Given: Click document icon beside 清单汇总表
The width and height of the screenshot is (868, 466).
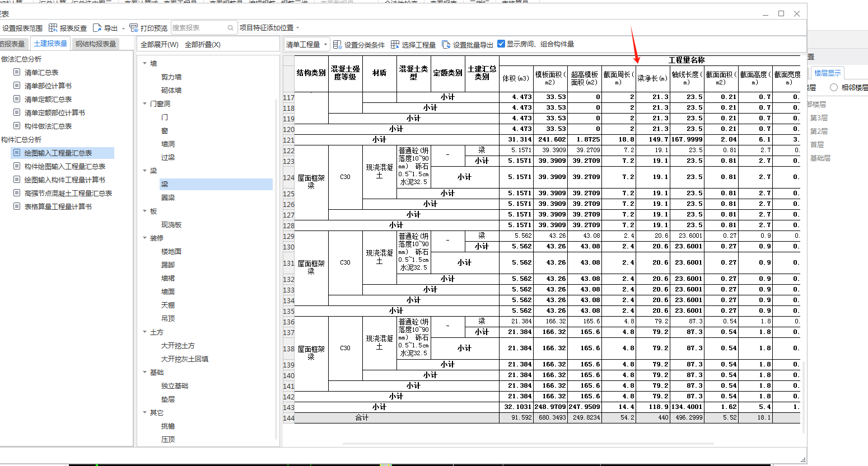Looking at the screenshot, I should click(17, 72).
